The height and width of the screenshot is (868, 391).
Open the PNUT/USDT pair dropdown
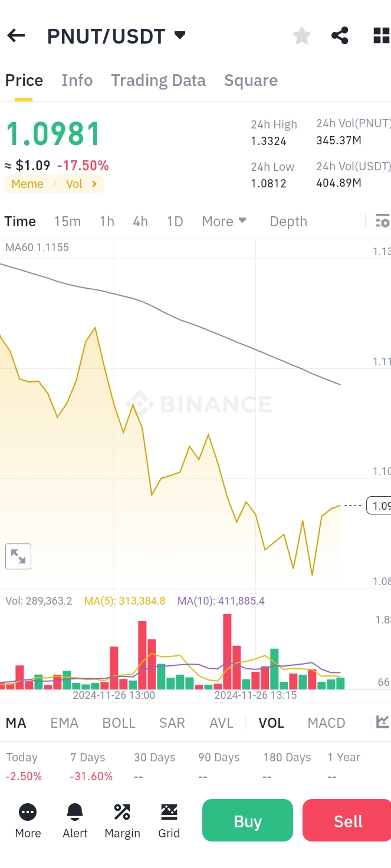(180, 36)
